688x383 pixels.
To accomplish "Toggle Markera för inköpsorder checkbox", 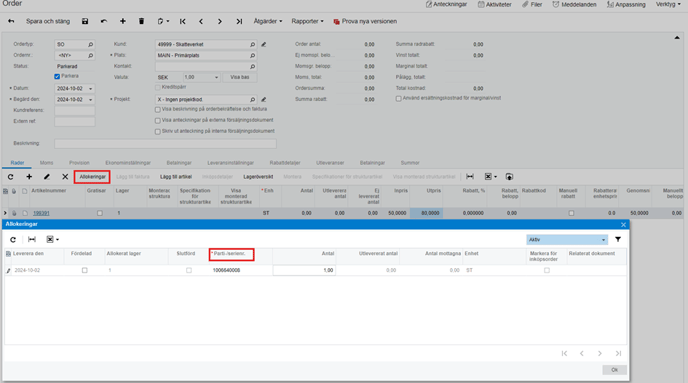I will 547,270.
